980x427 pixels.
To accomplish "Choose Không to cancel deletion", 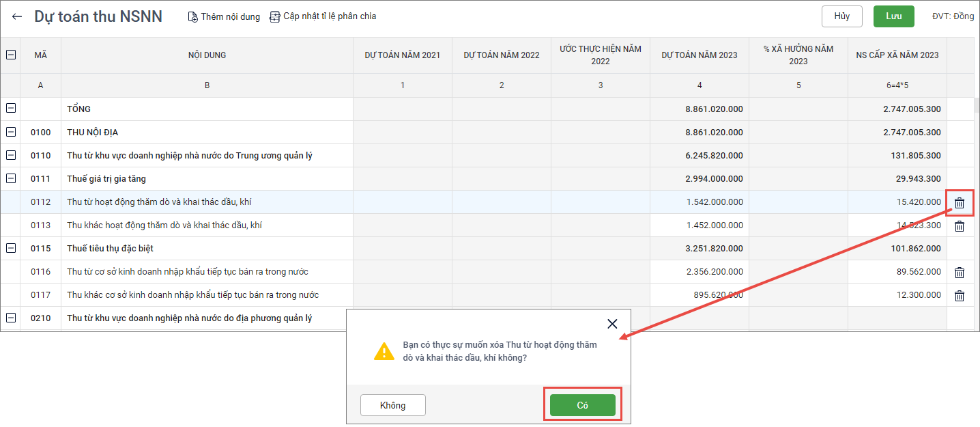I will (392, 405).
